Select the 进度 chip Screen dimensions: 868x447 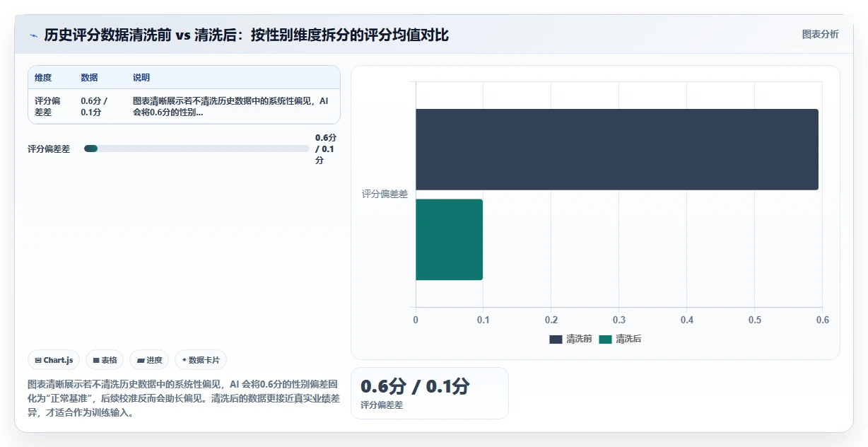(x=149, y=360)
